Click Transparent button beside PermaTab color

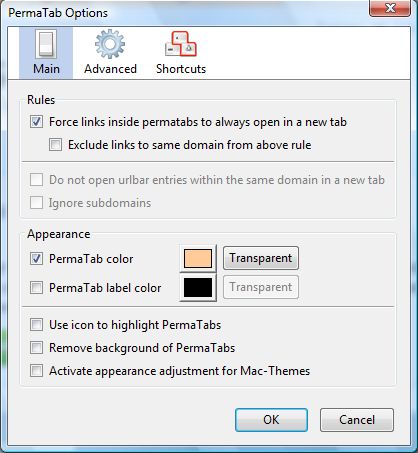tap(261, 258)
